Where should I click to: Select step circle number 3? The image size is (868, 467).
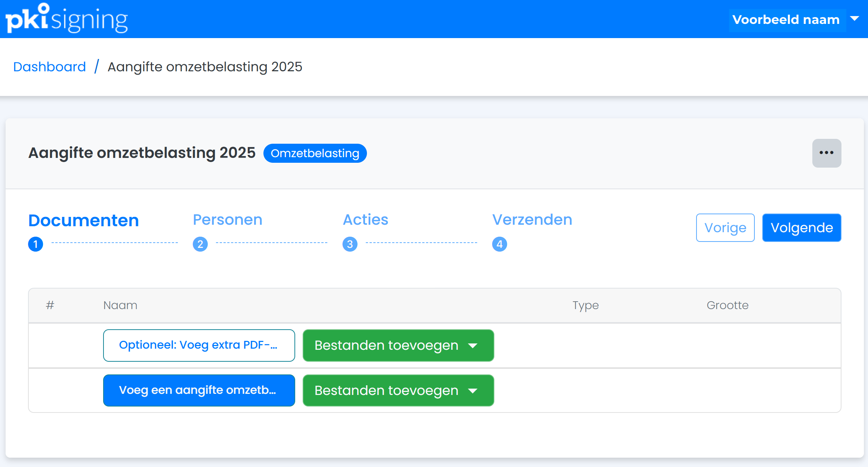(350, 244)
